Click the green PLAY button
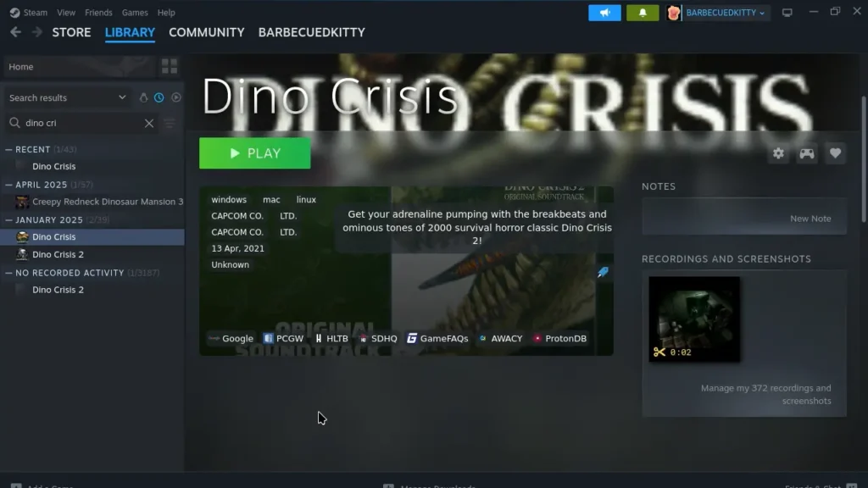Screen dimensions: 868x488 (x=254, y=153)
